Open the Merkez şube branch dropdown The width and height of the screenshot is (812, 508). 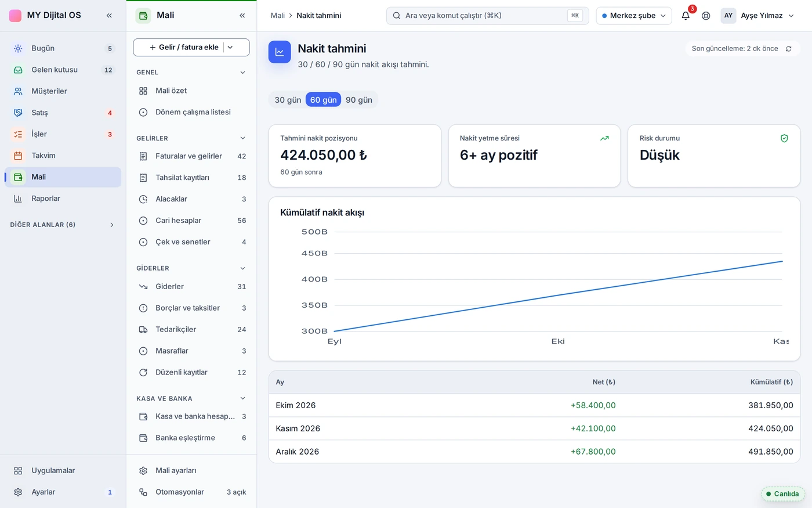click(x=634, y=16)
